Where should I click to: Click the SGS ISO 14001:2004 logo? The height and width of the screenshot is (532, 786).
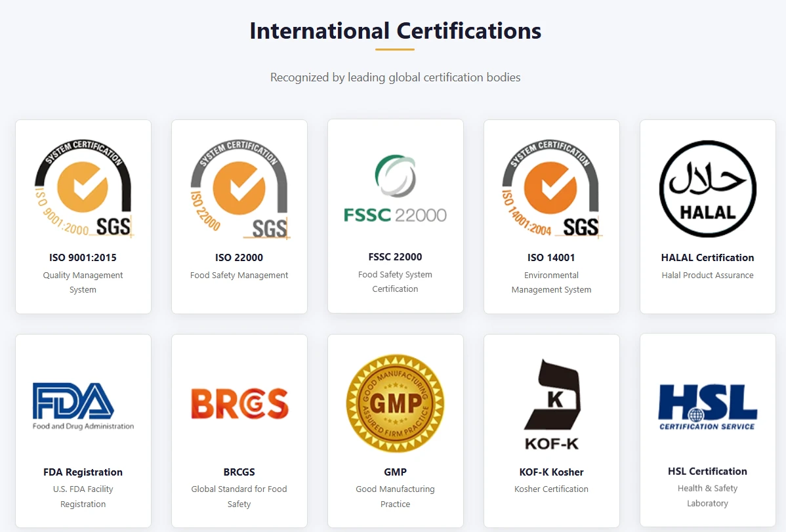pos(551,188)
